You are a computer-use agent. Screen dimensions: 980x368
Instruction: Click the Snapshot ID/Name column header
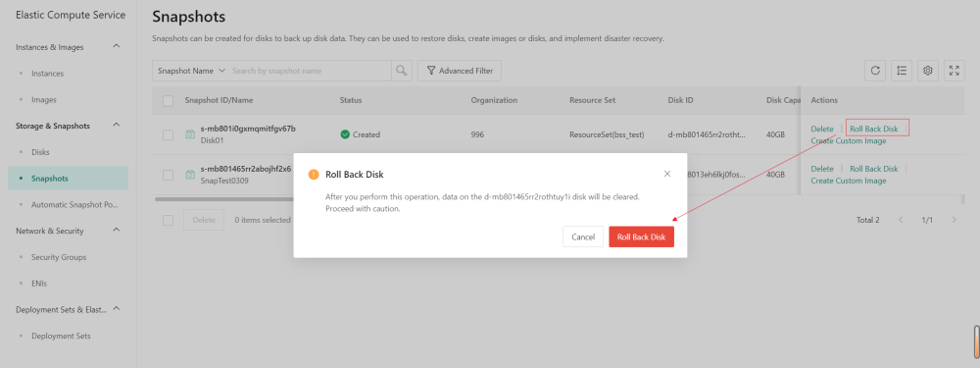click(219, 100)
